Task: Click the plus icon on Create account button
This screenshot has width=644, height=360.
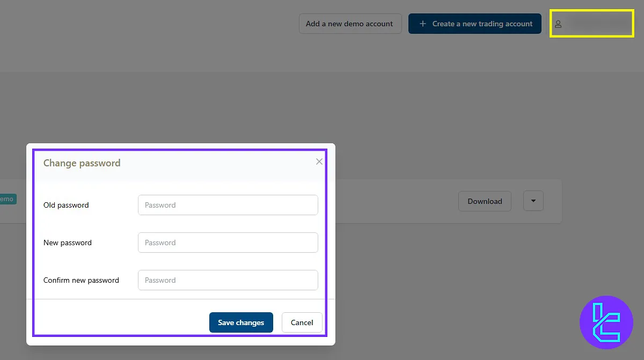Action: pos(422,24)
